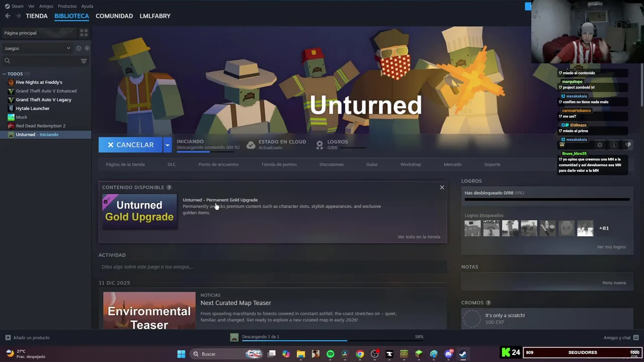The height and width of the screenshot is (362, 644).
Task: Click the activity text input field
Action: click(x=273, y=267)
